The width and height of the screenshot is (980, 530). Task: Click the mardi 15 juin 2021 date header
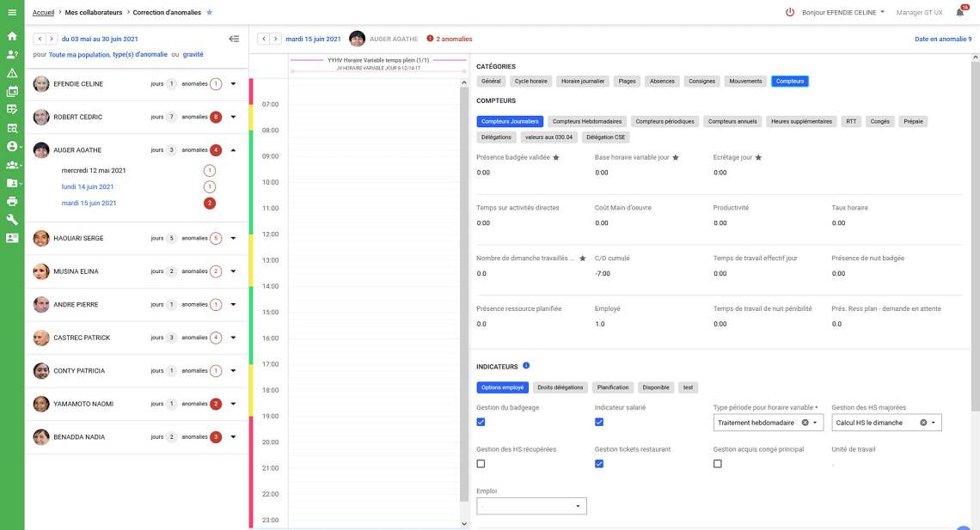coord(313,39)
